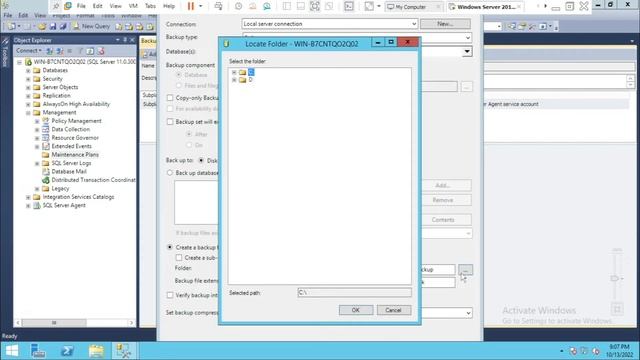This screenshot has width=640, height=360.
Task: Click VMware console view icon
Action: pos(349,6)
